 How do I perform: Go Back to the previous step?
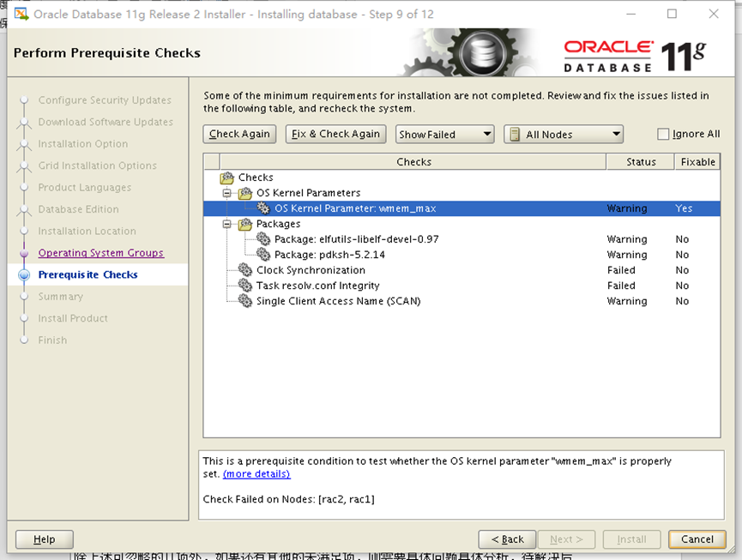point(507,539)
